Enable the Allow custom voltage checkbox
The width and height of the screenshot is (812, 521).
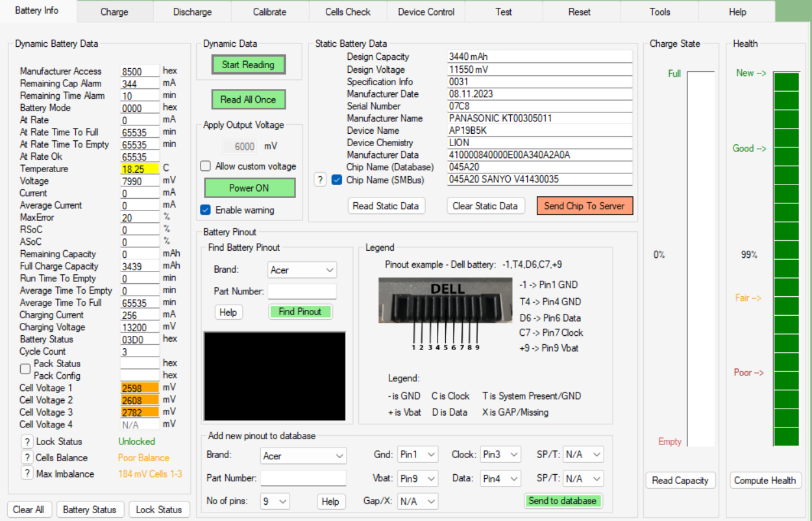click(x=206, y=166)
